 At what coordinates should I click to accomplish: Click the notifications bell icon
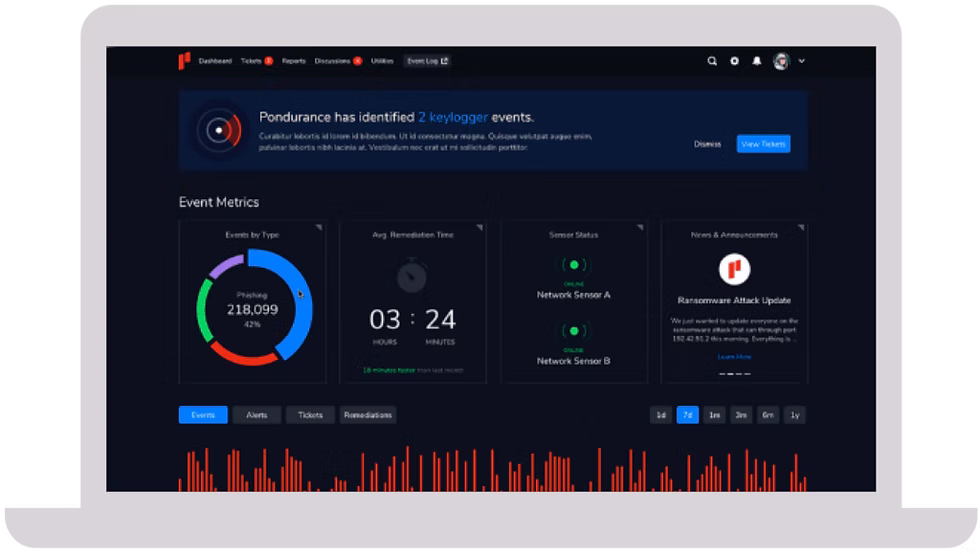757,61
